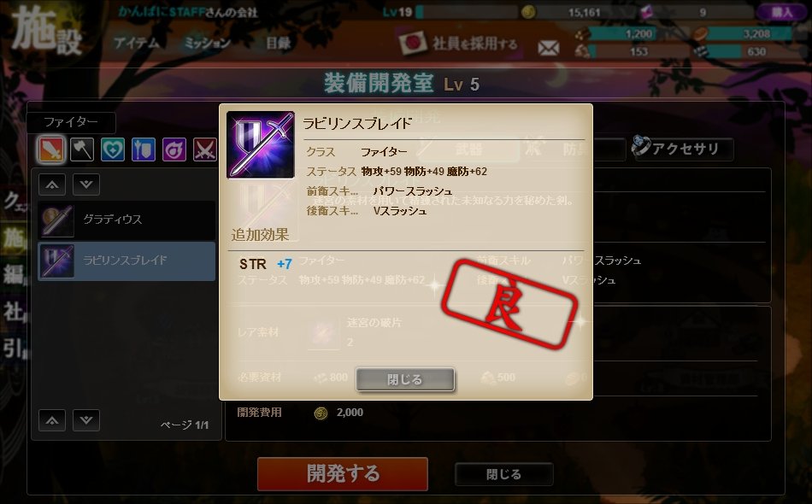The width and height of the screenshot is (812, 504).
Task: Click the upper page-down arrow in equipment list
Action: point(86,185)
